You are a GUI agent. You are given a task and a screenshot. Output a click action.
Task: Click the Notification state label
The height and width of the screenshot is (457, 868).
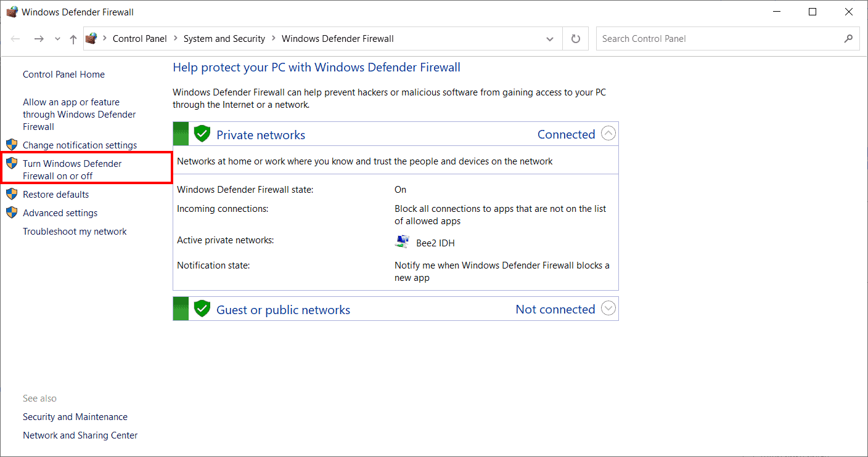pos(213,265)
